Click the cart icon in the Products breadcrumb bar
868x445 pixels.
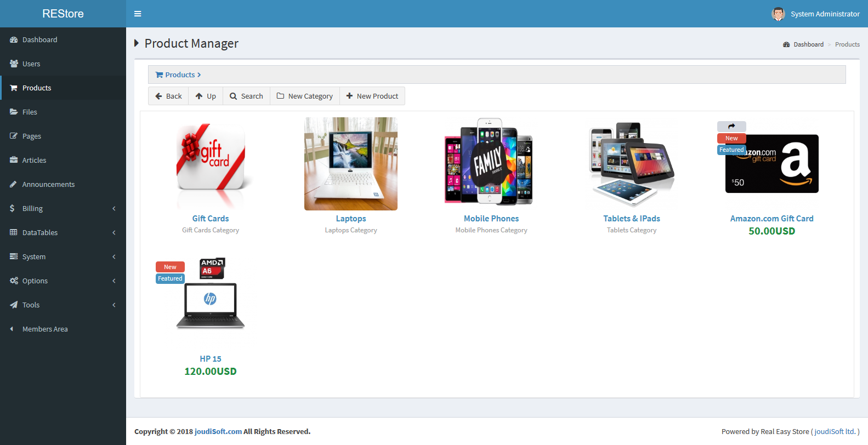159,75
